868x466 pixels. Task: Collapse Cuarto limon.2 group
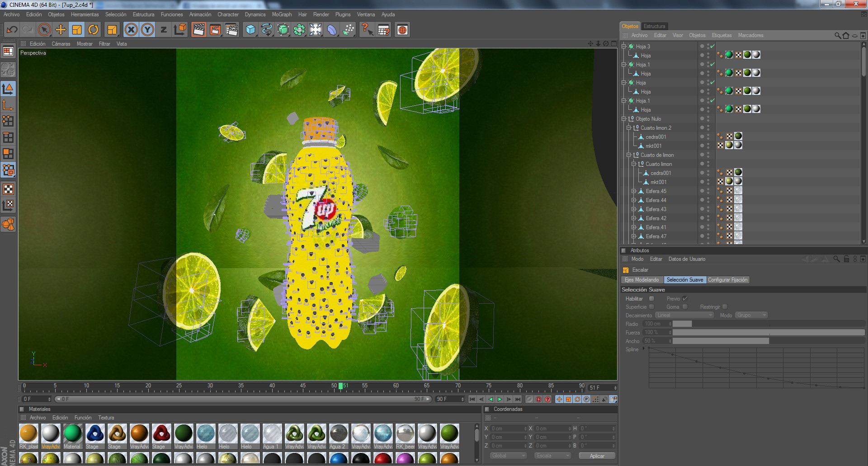(629, 128)
